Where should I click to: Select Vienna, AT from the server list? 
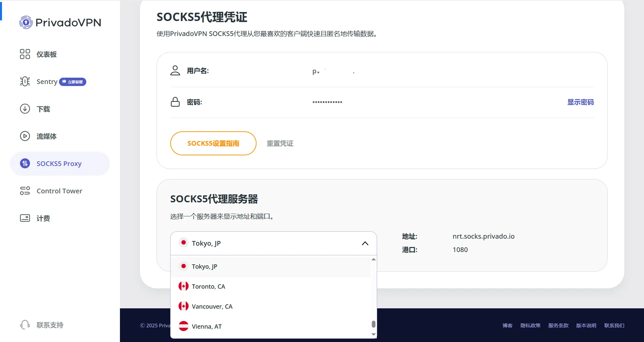click(271, 326)
